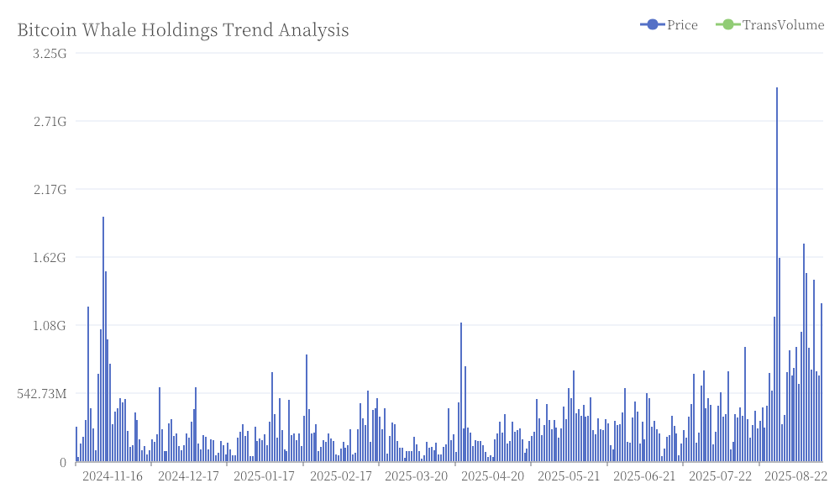Toggle the TransVolume legend series

[x=769, y=24]
